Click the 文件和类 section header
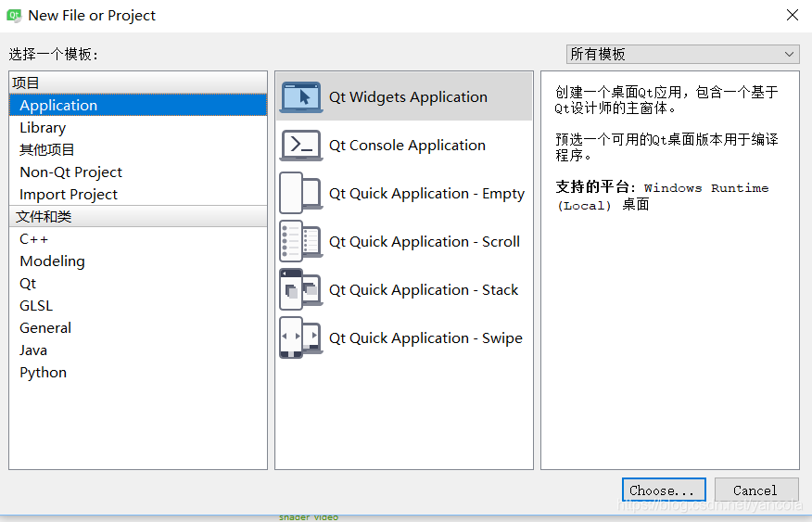Image resolution: width=812 pixels, height=522 pixels. pos(138,216)
